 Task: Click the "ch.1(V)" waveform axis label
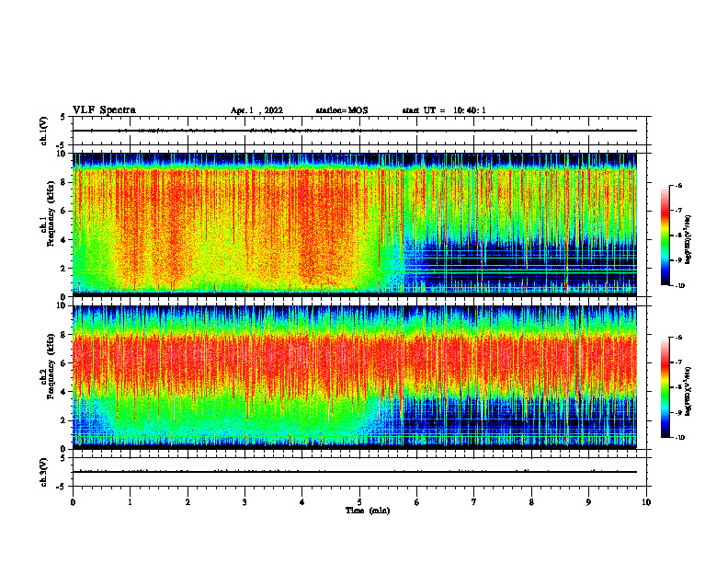(44, 131)
